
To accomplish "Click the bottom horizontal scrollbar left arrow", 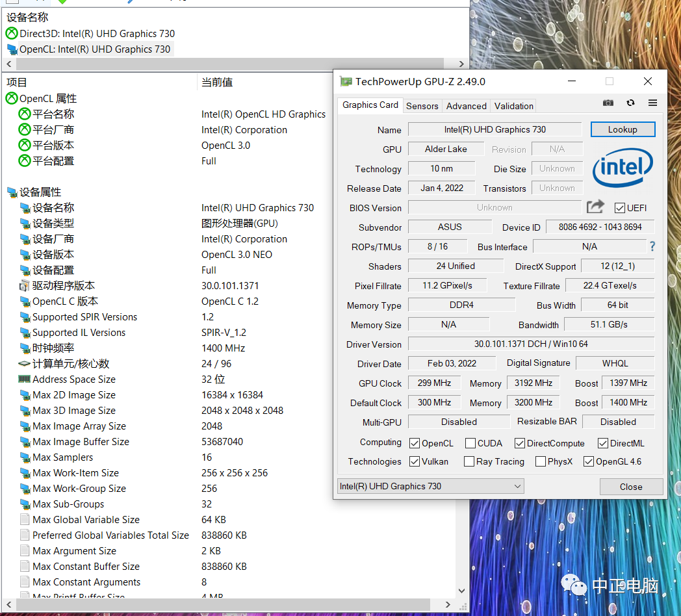I will coord(9,605).
